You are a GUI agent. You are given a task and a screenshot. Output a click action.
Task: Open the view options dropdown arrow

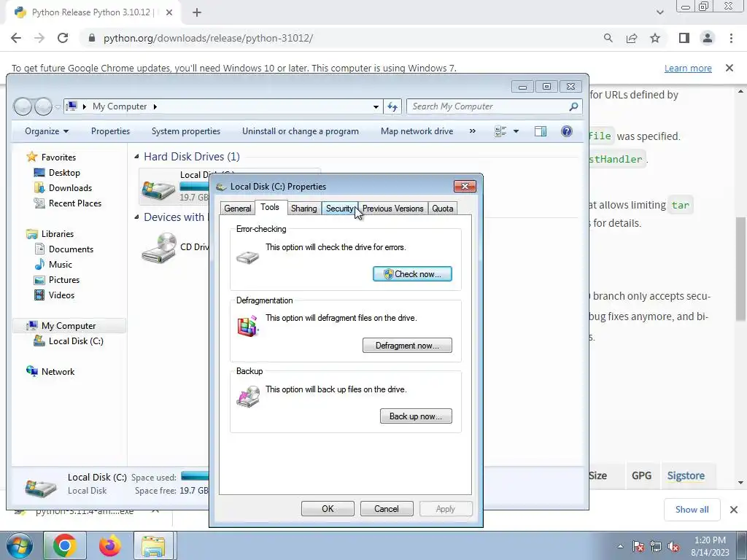pyautogui.click(x=516, y=131)
